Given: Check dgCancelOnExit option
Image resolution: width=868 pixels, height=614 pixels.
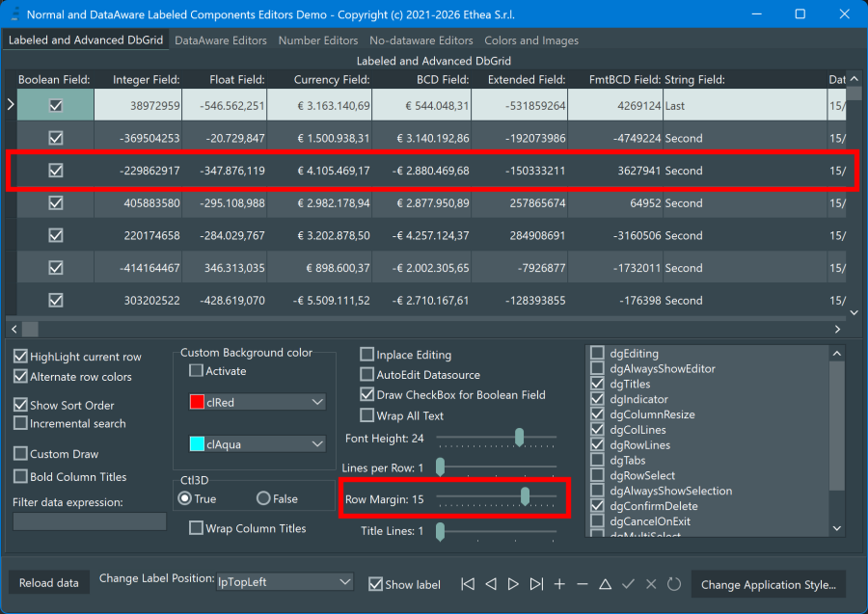Looking at the screenshot, I should click(x=597, y=521).
